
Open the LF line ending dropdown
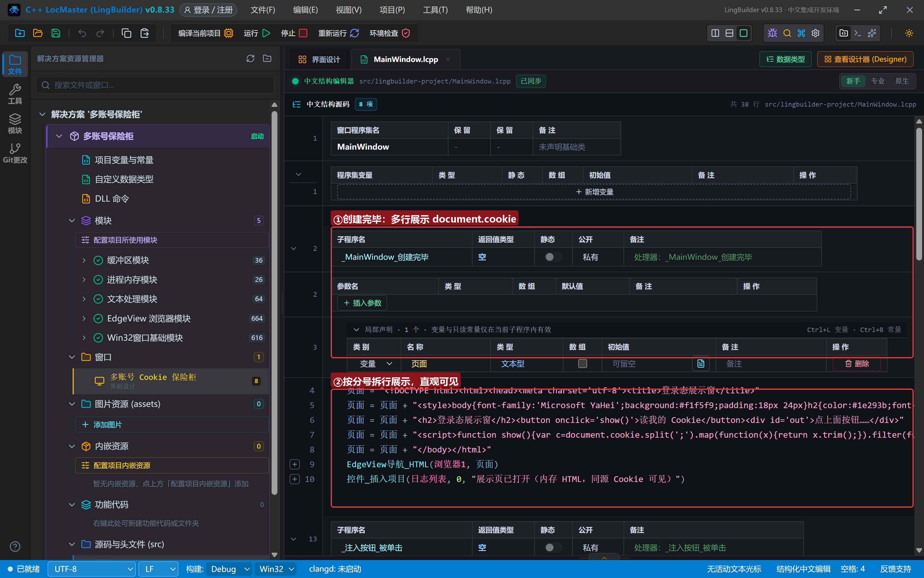(x=158, y=569)
